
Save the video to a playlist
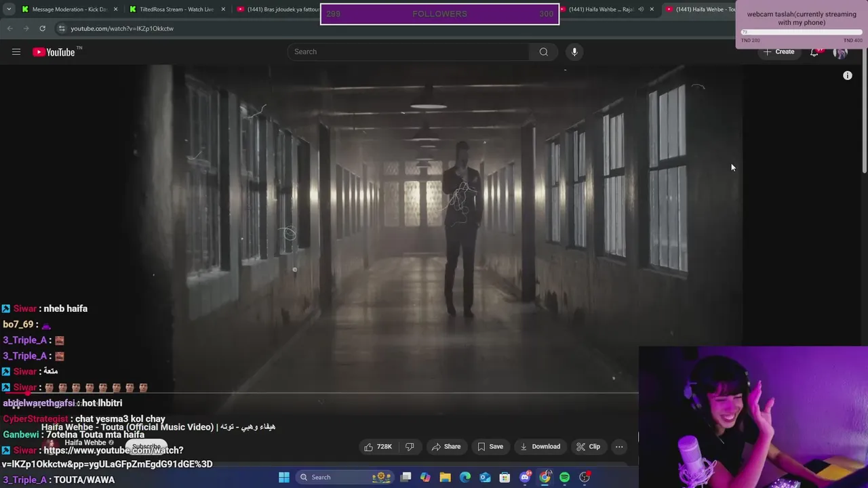tap(490, 447)
